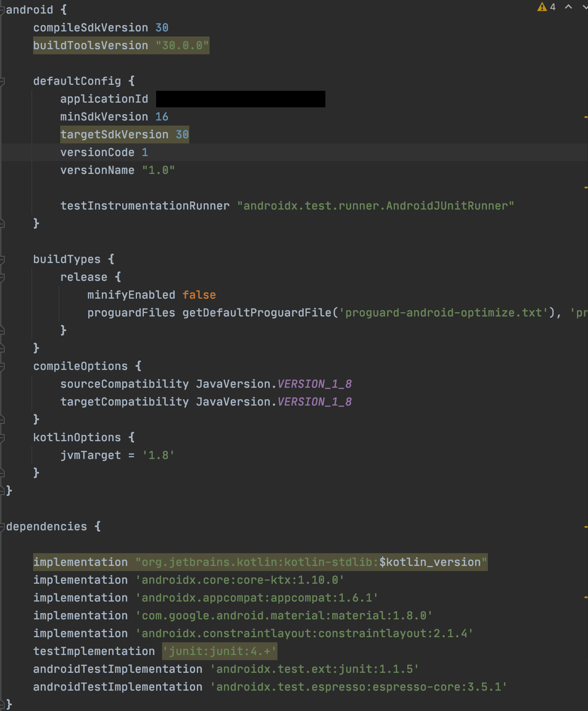Click the yellow warning triangle inspection icon
Viewport: 588px width, 711px height.
tap(542, 7)
